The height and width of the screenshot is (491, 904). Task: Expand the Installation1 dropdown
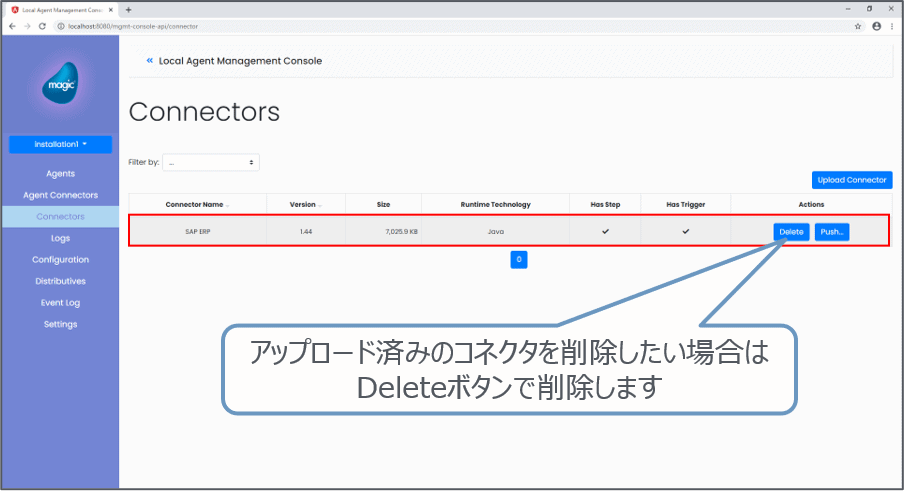click(60, 144)
